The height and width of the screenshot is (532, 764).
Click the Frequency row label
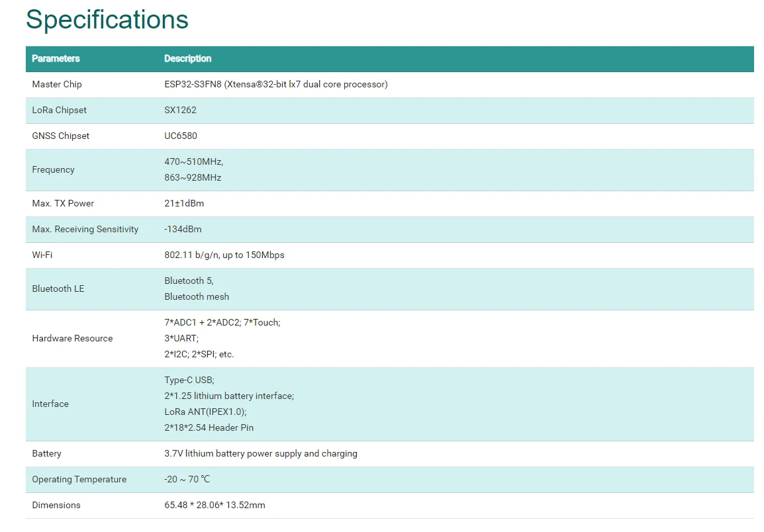pos(53,169)
